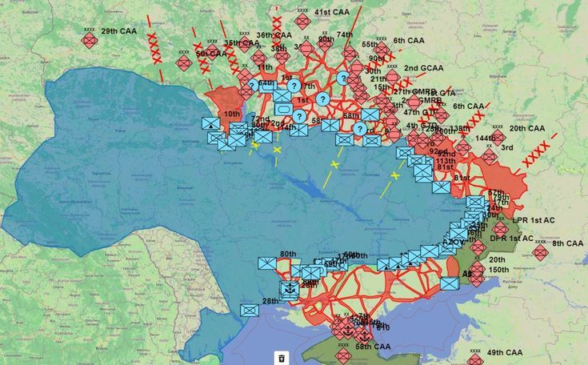Select the 3rd division diamond marker

[x=490, y=156]
